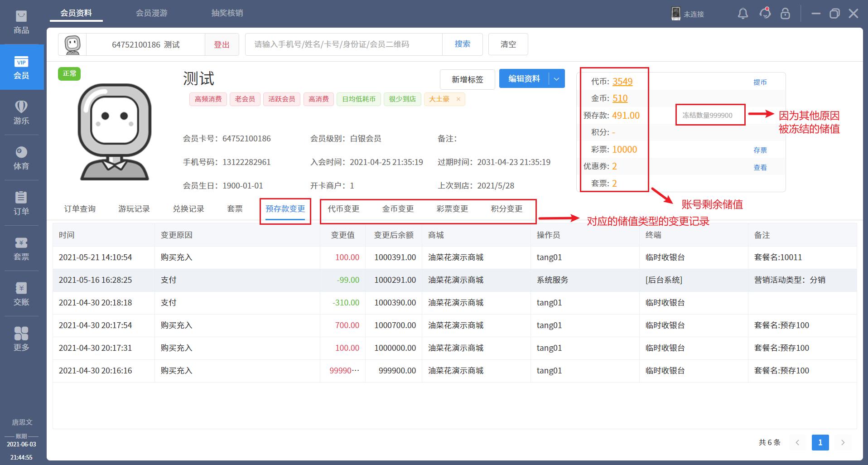Open customer service headset icon
The image size is (868, 465).
(765, 13)
